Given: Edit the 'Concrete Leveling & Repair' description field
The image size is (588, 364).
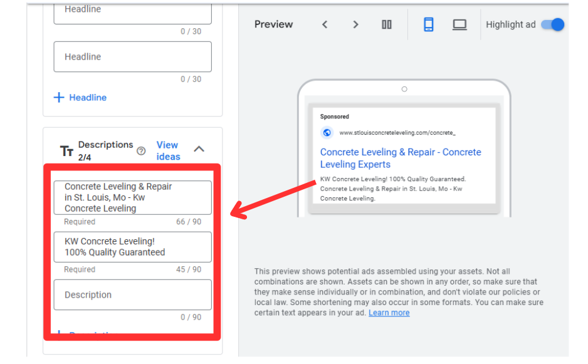Looking at the screenshot, I should [133, 197].
